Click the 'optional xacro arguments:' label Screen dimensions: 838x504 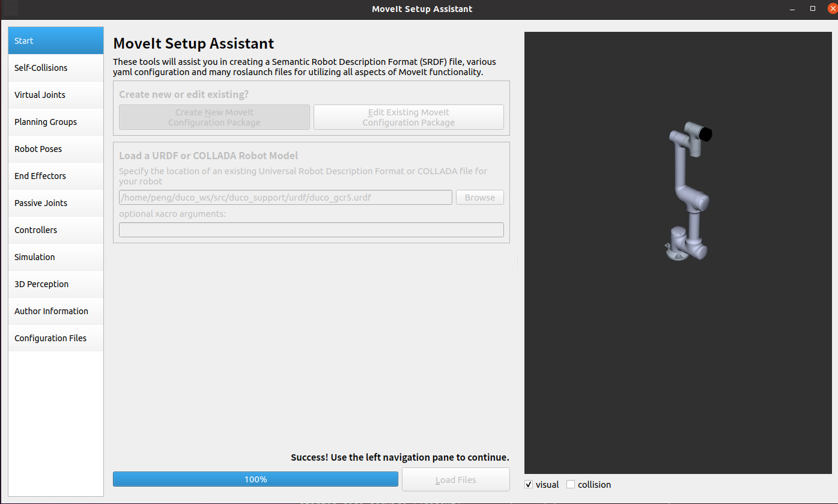point(172,214)
